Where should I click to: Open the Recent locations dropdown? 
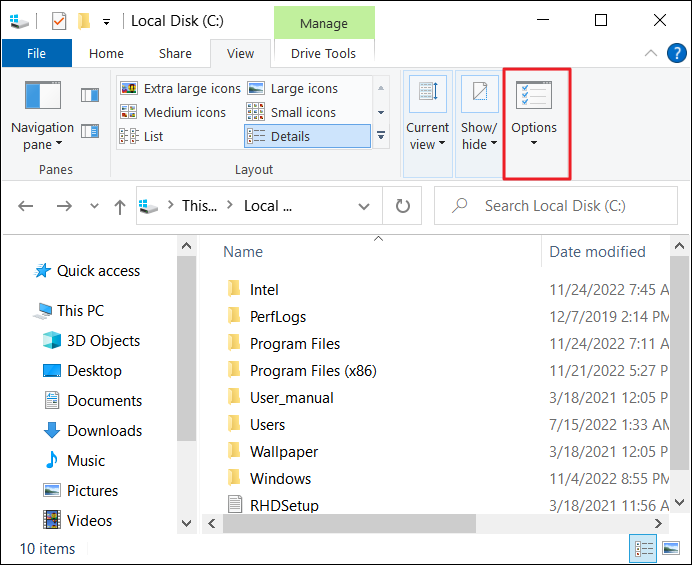(x=94, y=206)
